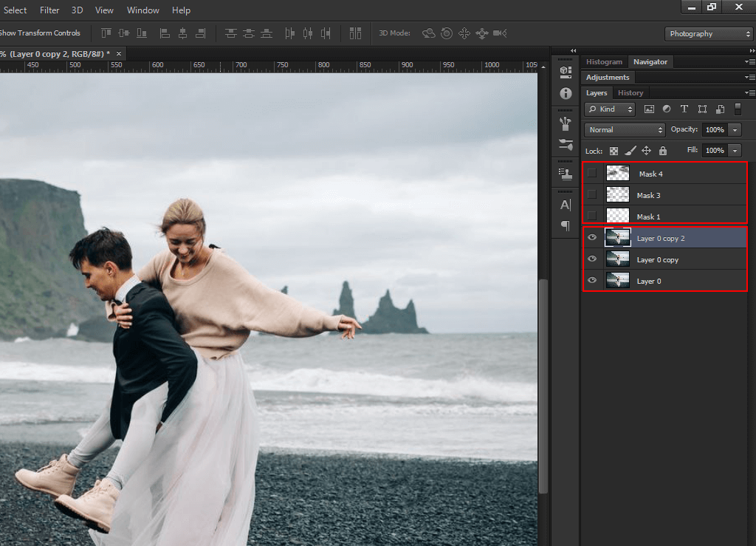
Task: Open the Select menu
Action: pos(15,10)
